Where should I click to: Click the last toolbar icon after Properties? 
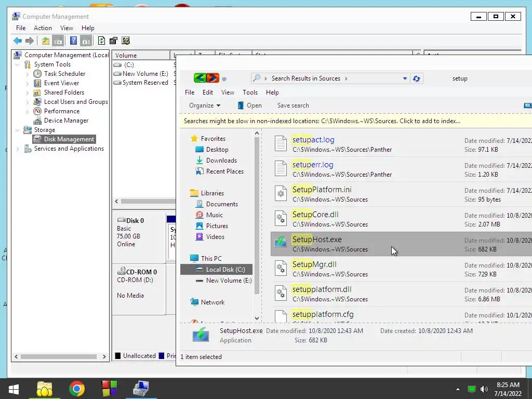pyautogui.click(x=126, y=41)
